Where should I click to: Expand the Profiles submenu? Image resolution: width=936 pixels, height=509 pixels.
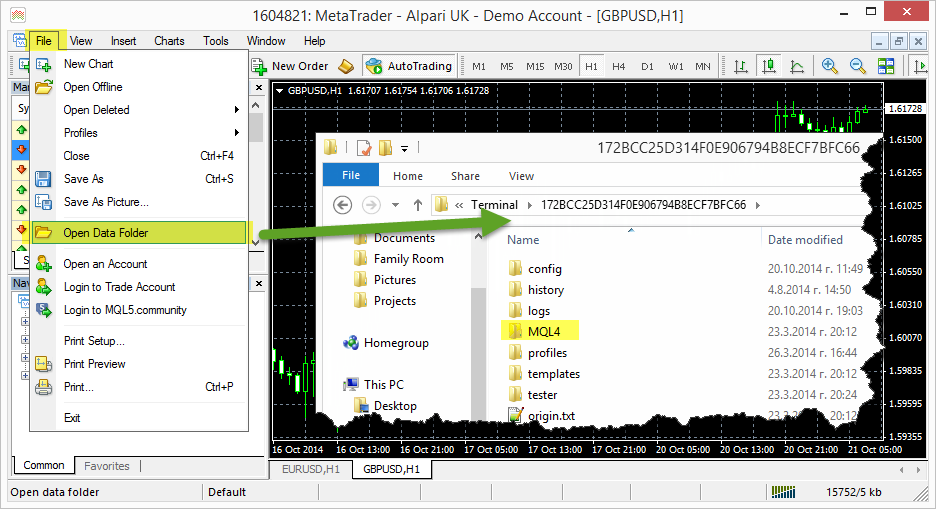[x=138, y=133]
